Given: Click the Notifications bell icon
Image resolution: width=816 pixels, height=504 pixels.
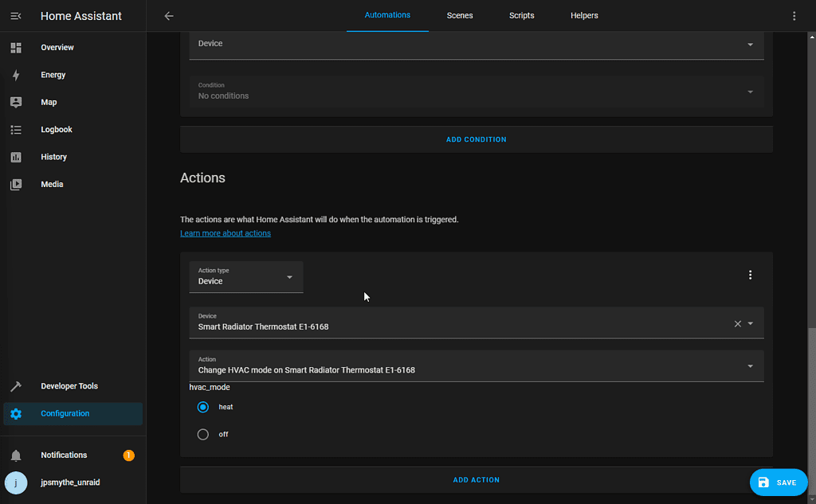Looking at the screenshot, I should click(16, 455).
